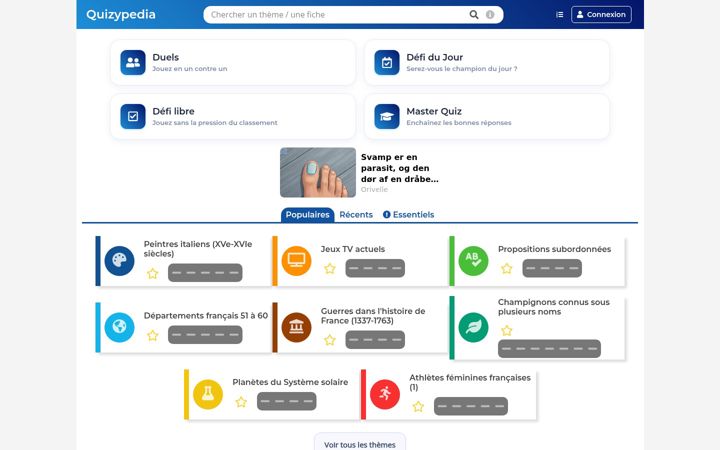Image resolution: width=720 pixels, height=450 pixels.
Task: Click the Quizypedia logo
Action: (121, 14)
